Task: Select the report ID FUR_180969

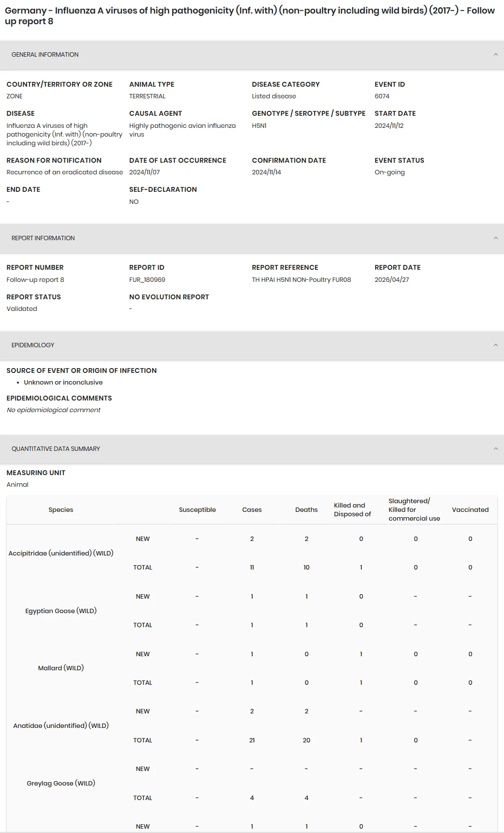Action: coord(147,280)
